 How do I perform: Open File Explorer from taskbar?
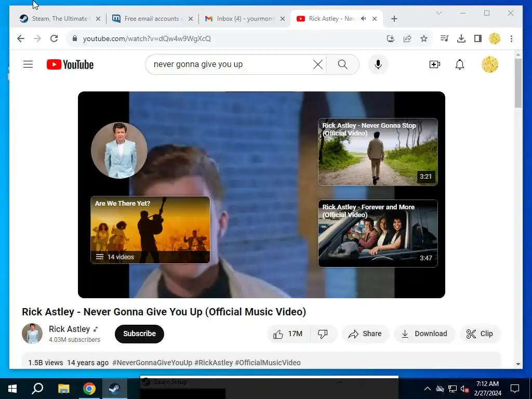pos(63,389)
